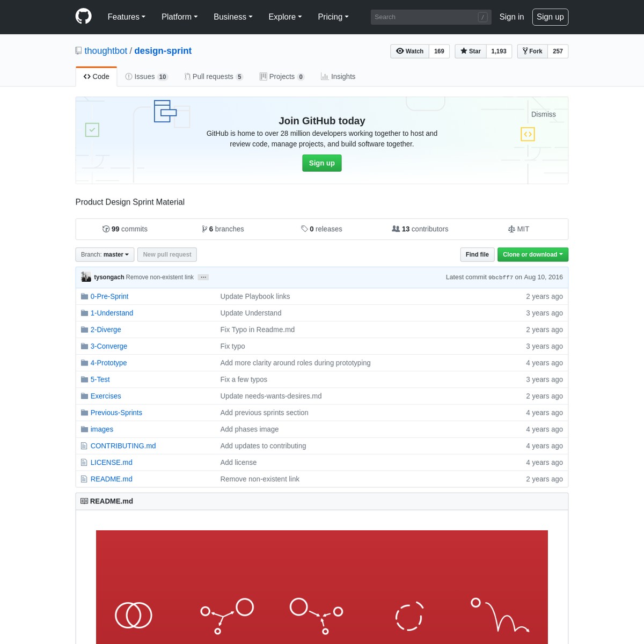Viewport: 644px width, 644px height.
Task: Switch to the Code tab
Action: coord(97,77)
